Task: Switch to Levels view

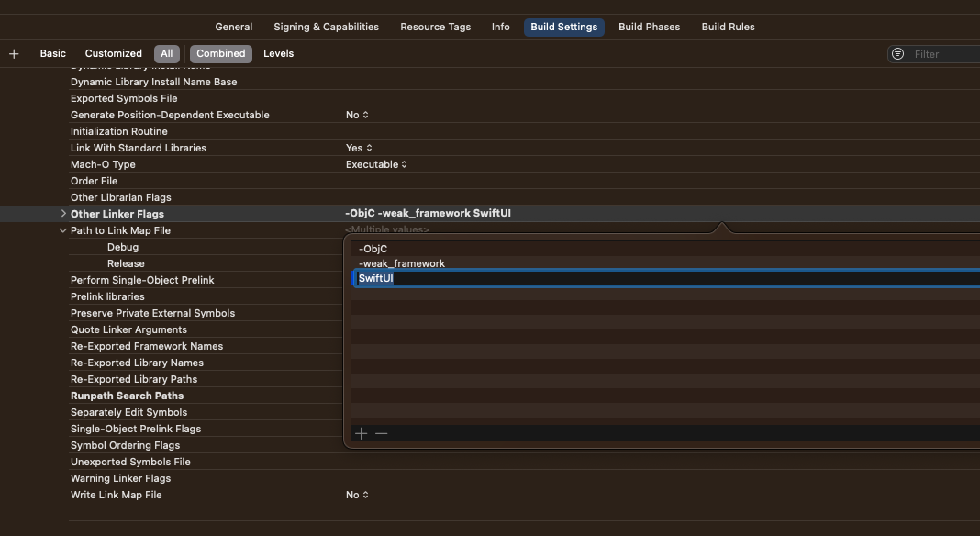Action: pyautogui.click(x=278, y=53)
